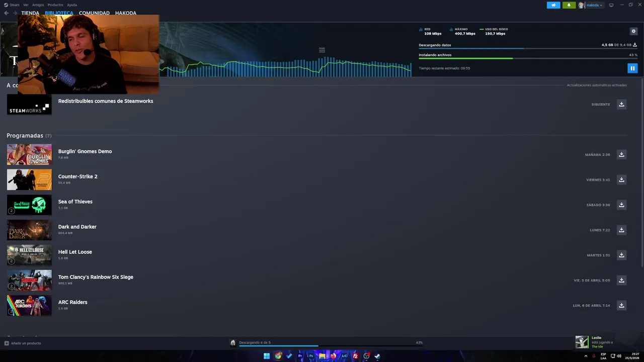Open download settings gear icon
The width and height of the screenshot is (644, 362).
coord(633,31)
